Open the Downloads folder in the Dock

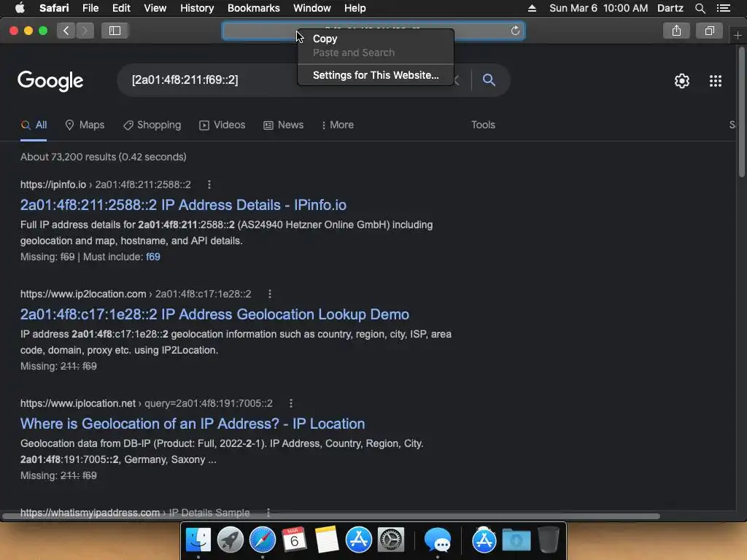[516, 540]
